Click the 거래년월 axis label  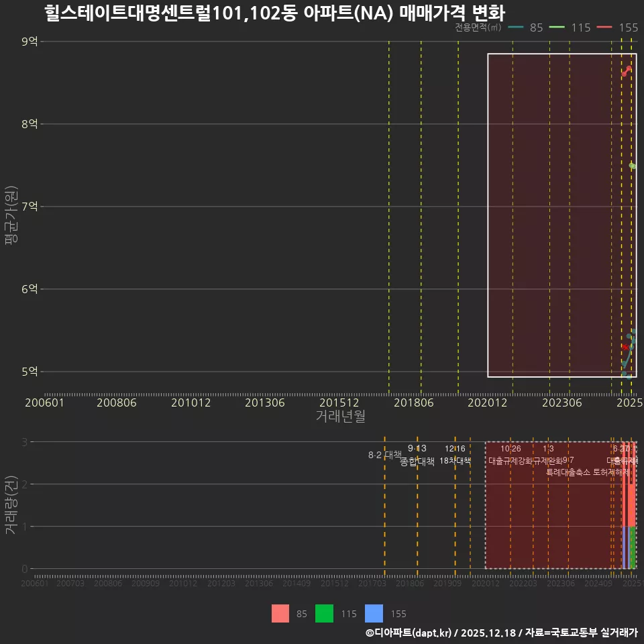click(x=339, y=416)
